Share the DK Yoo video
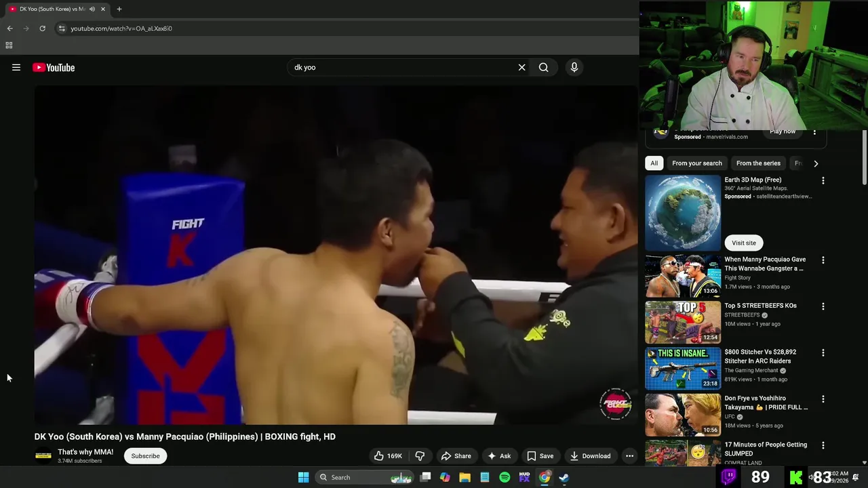 (456, 456)
